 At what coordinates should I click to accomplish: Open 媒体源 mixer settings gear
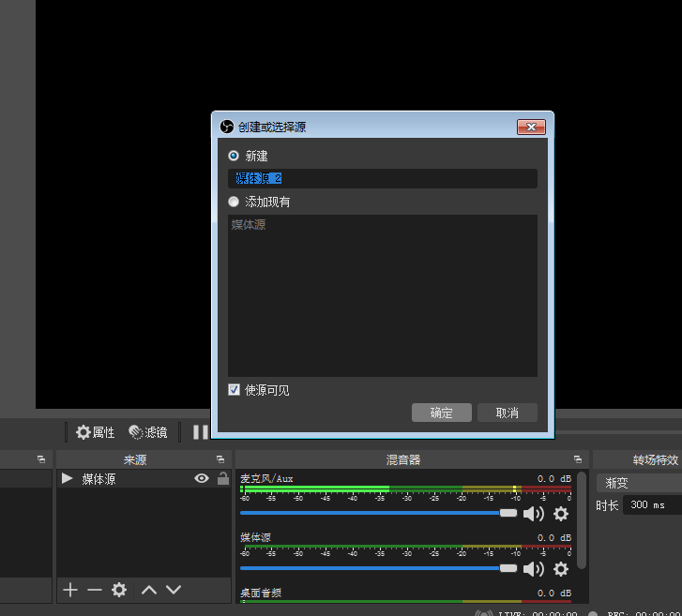[561, 569]
